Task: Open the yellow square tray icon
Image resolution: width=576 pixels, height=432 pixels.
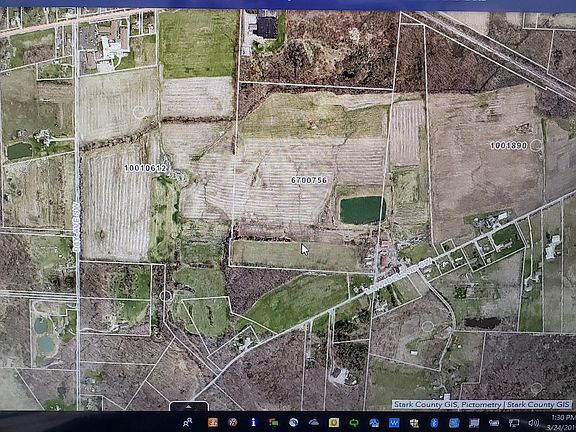Action: click(334, 422)
